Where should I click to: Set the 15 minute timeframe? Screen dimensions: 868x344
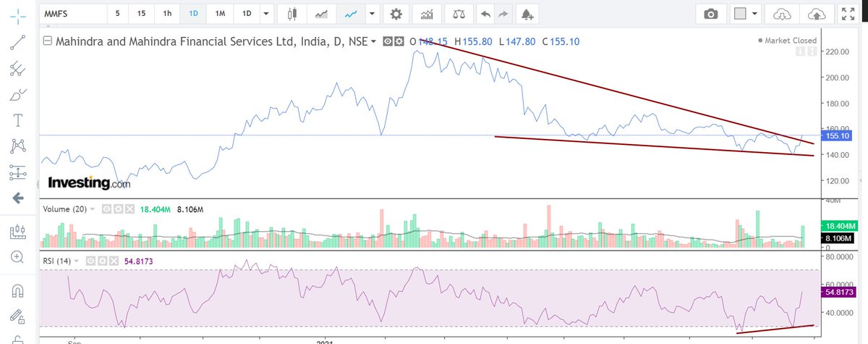pos(141,14)
